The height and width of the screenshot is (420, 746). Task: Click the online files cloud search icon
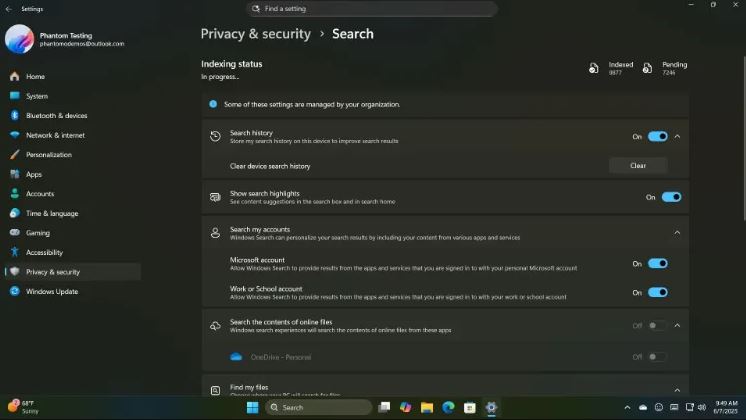(215, 326)
